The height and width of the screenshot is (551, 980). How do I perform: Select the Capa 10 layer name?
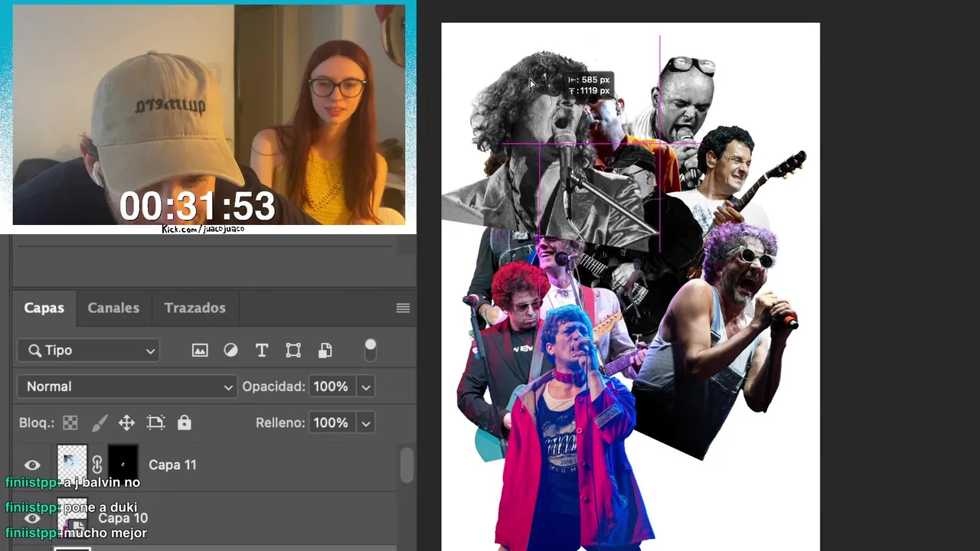coord(123,519)
